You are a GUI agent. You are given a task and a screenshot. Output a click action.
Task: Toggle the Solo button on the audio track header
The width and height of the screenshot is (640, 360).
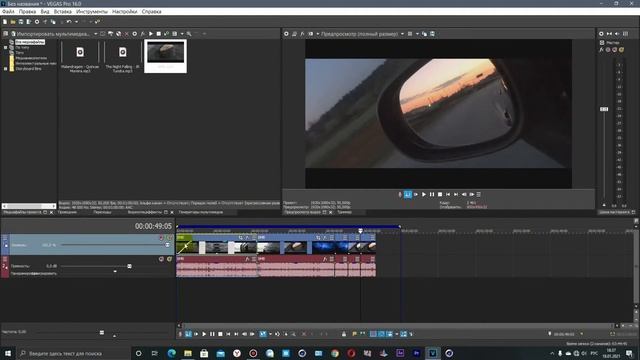pyautogui.click(x=169, y=259)
